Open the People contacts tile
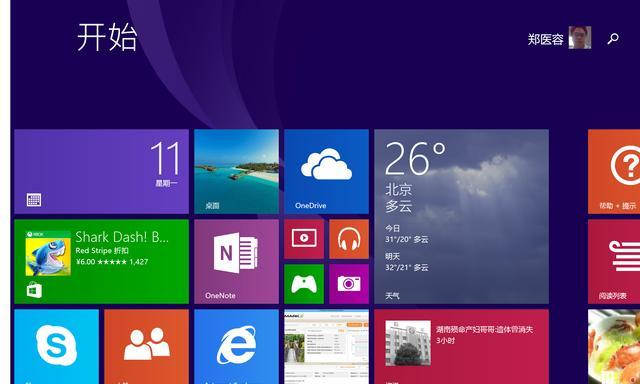This screenshot has height=384, width=640. (147, 346)
